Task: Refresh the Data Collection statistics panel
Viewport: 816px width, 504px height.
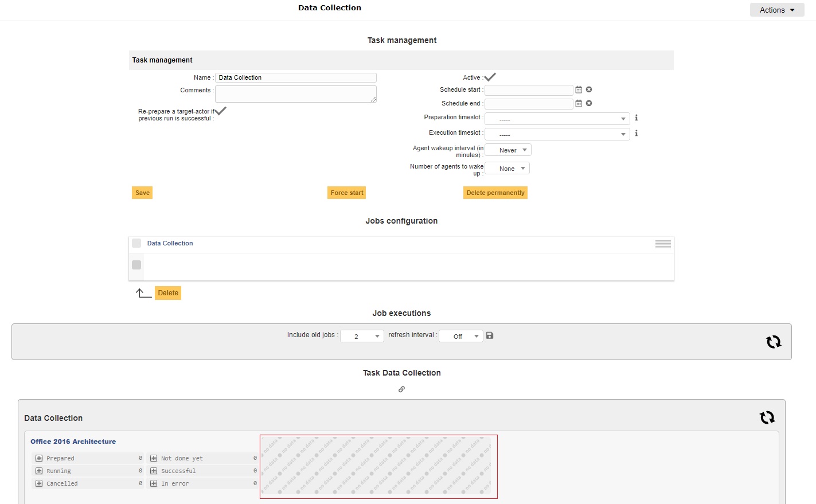Action: point(767,417)
